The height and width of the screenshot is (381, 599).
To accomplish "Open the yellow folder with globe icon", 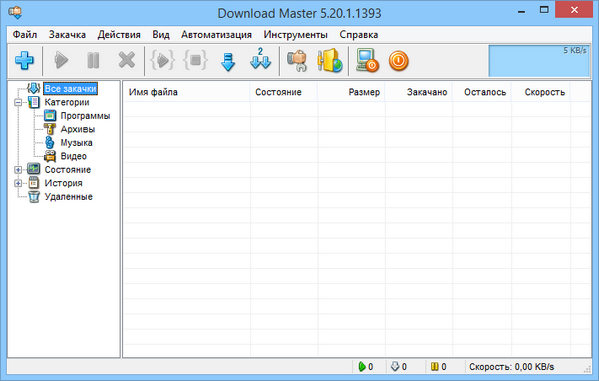I will [329, 60].
